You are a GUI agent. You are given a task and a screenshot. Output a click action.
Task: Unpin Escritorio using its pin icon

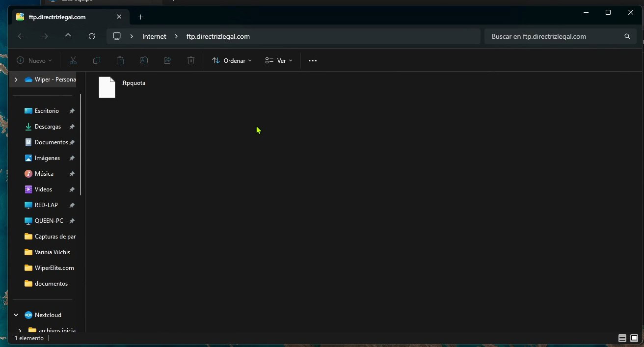72,111
